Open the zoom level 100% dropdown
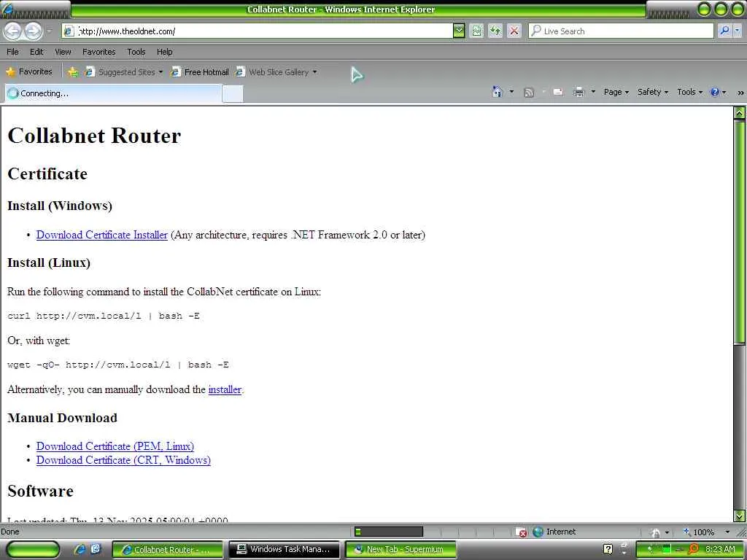747x560 pixels. (727, 532)
